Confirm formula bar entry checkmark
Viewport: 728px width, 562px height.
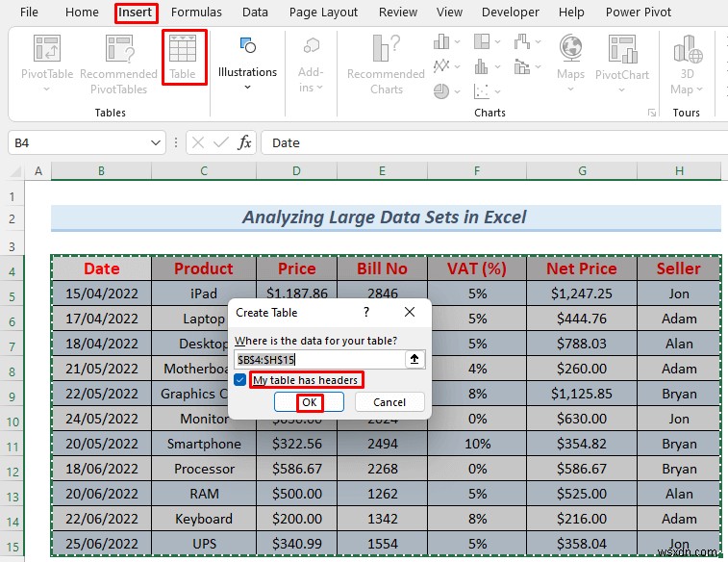coord(221,142)
